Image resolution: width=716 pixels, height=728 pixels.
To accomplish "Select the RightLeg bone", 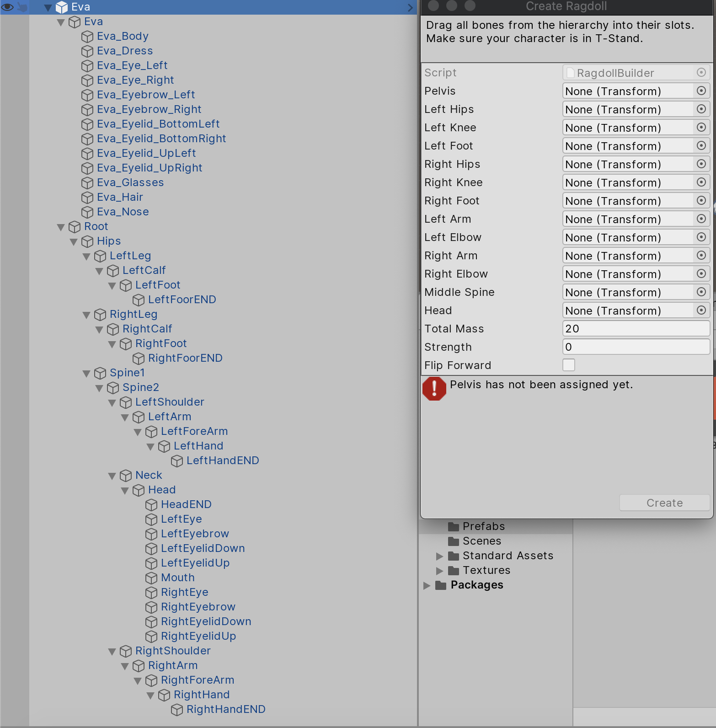I will 134,314.
